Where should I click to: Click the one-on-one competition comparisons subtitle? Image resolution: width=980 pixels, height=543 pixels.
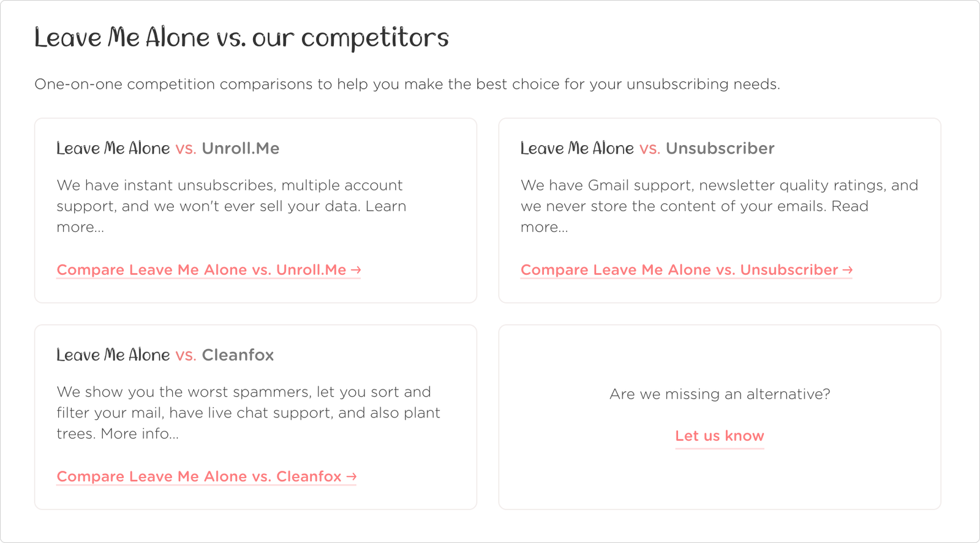tap(407, 84)
